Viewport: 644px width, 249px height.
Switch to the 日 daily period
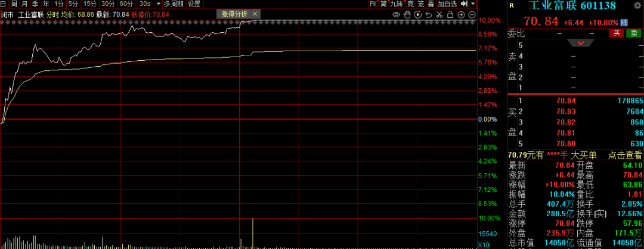click(4, 4)
